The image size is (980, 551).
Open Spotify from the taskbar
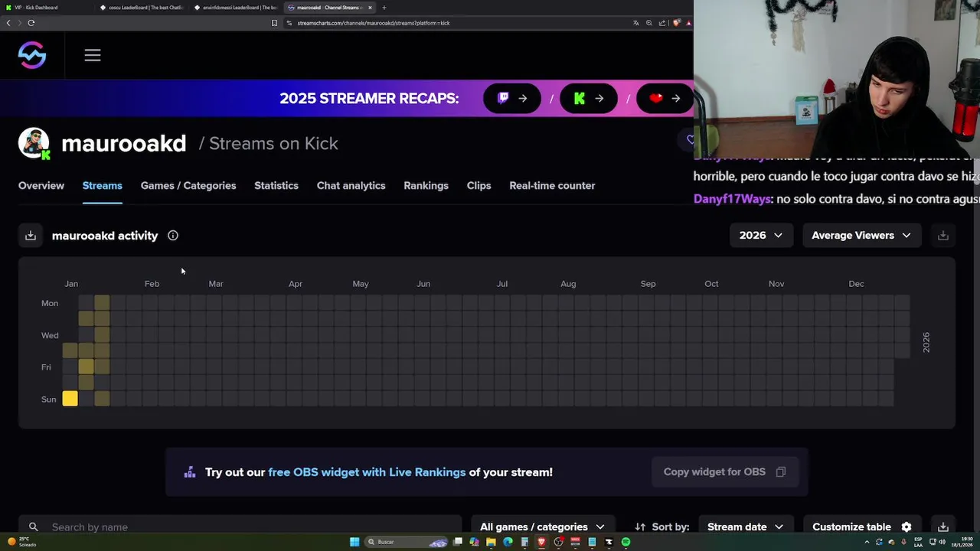[626, 542]
